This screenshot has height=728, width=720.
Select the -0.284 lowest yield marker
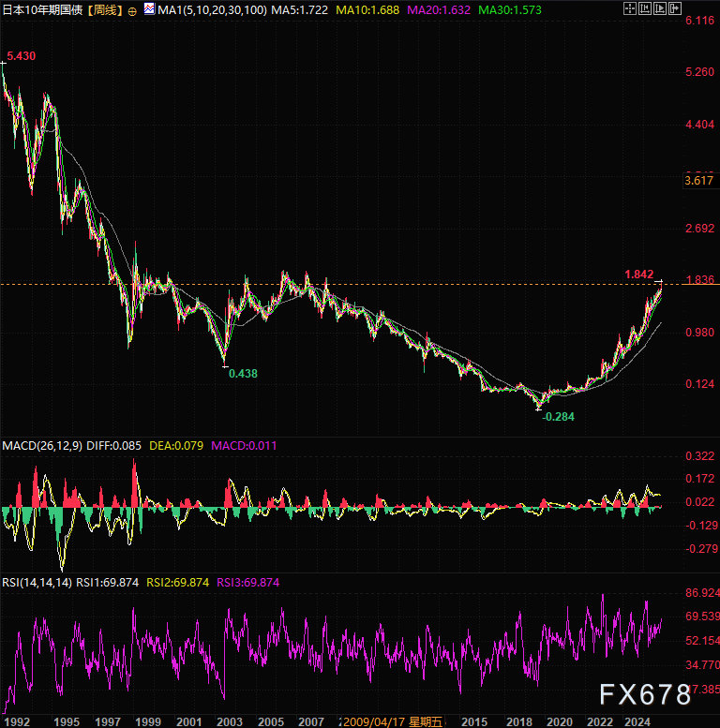559,414
